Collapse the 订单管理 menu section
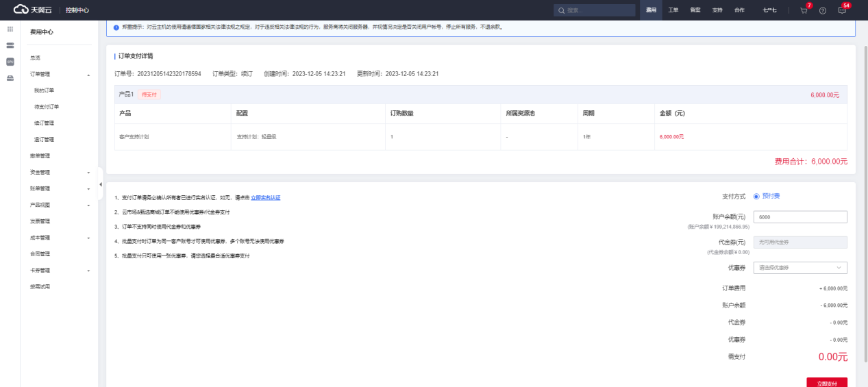This screenshot has height=387, width=868. pos(88,74)
